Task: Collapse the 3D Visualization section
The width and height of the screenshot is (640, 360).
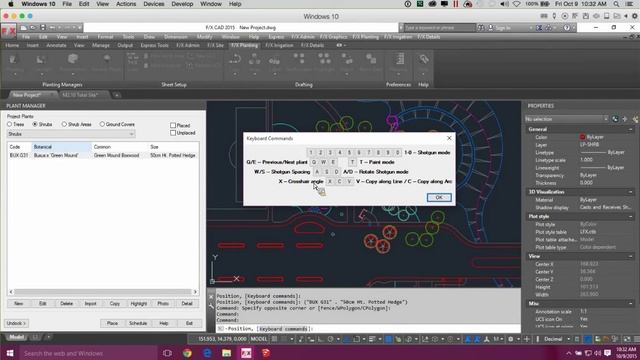Action: [x=631, y=192]
